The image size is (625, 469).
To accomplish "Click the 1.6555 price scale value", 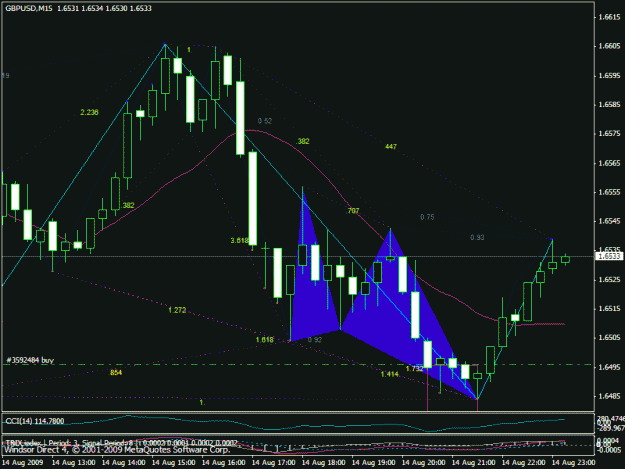I will click(609, 192).
